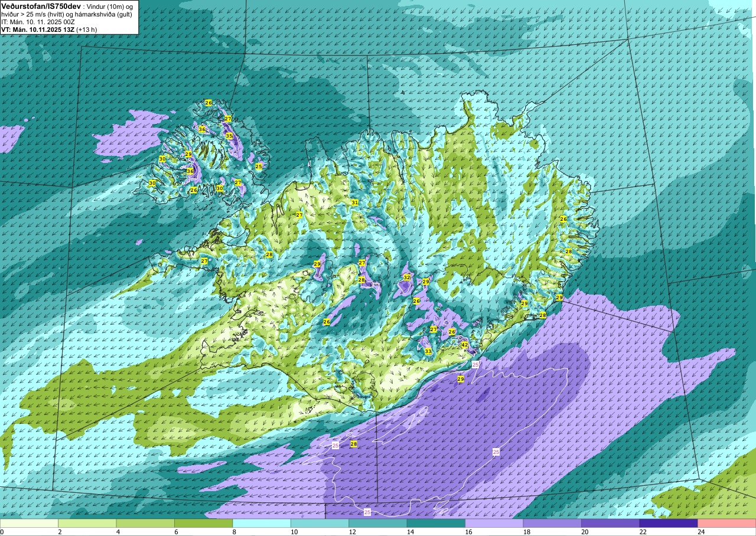The image size is (756, 536).
Task: Click the olive green 6–8 m/s legend swatch
Action: pos(204,523)
